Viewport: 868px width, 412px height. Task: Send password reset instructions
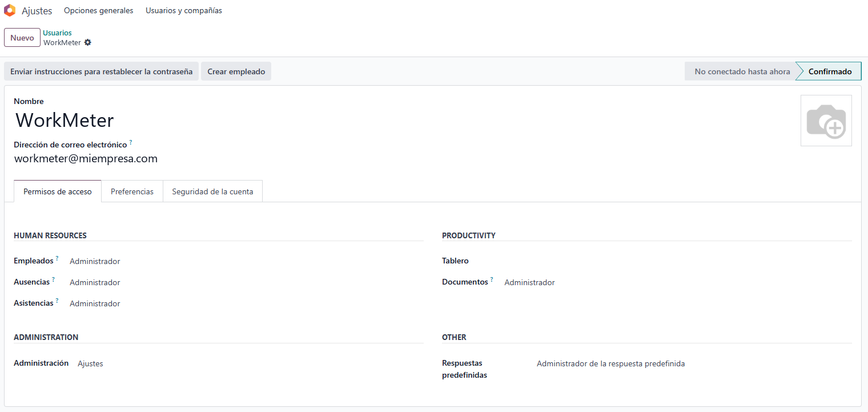click(x=102, y=71)
